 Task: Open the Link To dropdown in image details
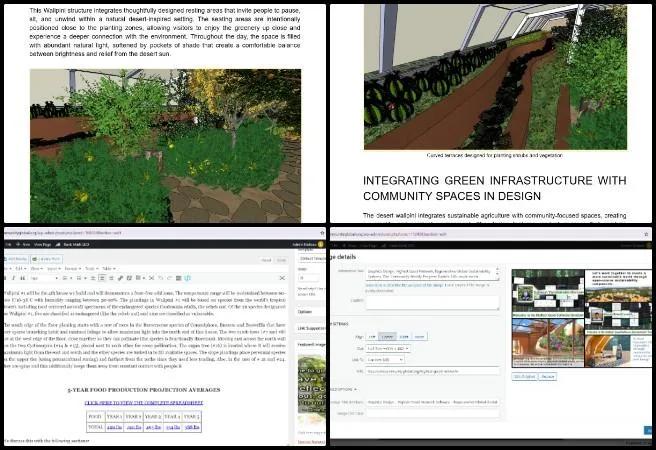(x=384, y=360)
